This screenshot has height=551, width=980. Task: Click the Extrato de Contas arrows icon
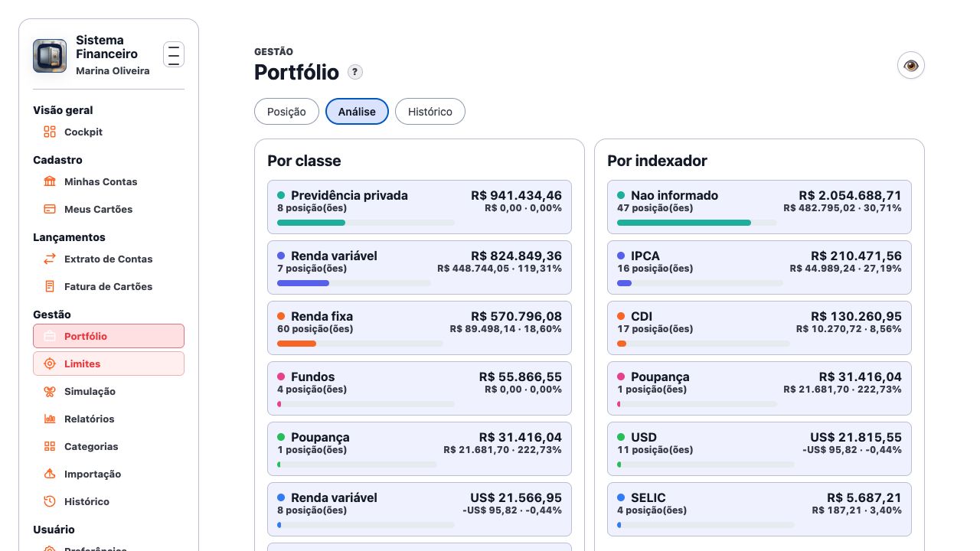[x=50, y=259]
